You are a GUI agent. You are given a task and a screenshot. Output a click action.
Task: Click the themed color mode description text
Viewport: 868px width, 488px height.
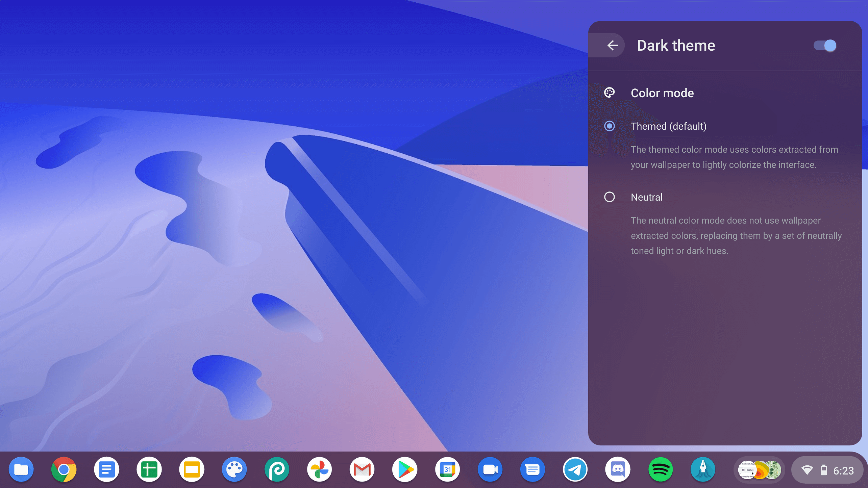click(735, 157)
